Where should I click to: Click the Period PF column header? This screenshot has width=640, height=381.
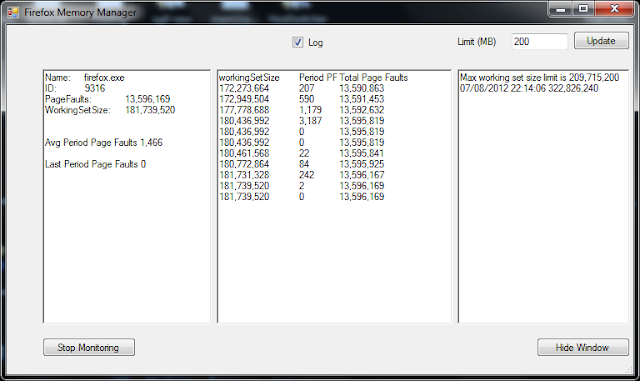[318, 78]
